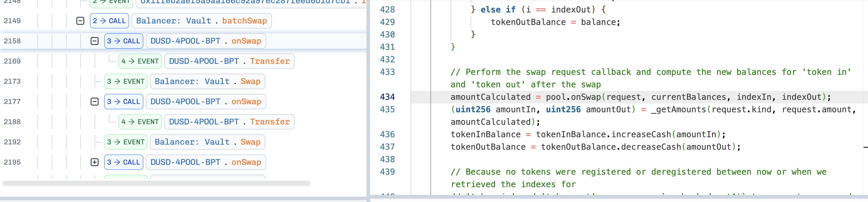Click the '4 → EVENT' badge on row 2169

[x=140, y=61]
